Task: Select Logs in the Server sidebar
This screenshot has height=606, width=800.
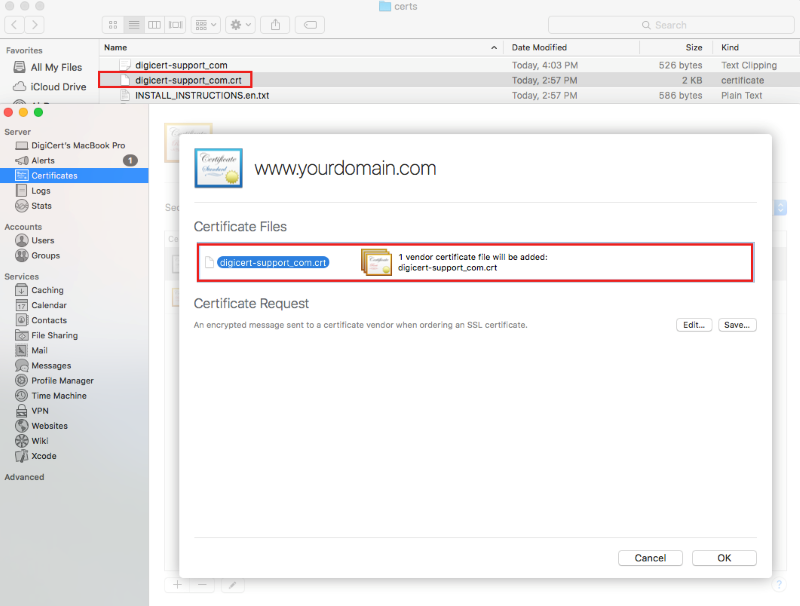Action: [x=40, y=190]
